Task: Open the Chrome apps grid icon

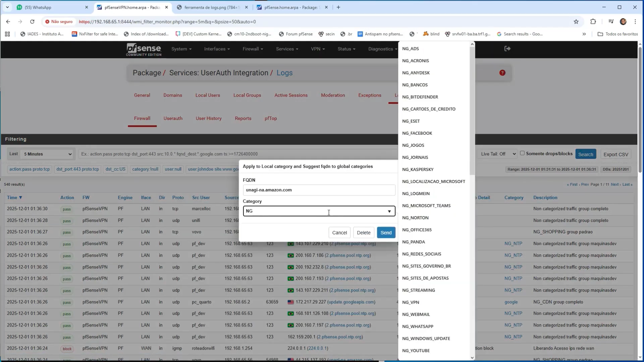Action: tap(7, 34)
